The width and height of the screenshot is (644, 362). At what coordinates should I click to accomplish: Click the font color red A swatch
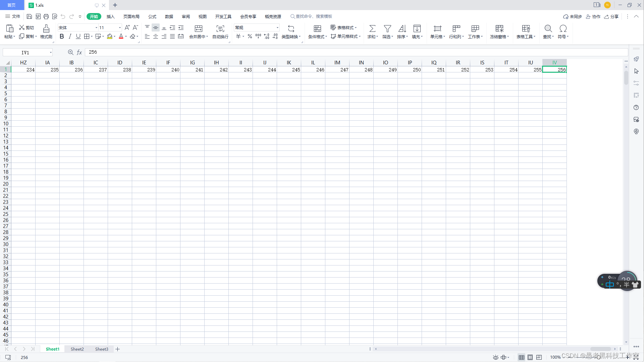click(121, 37)
